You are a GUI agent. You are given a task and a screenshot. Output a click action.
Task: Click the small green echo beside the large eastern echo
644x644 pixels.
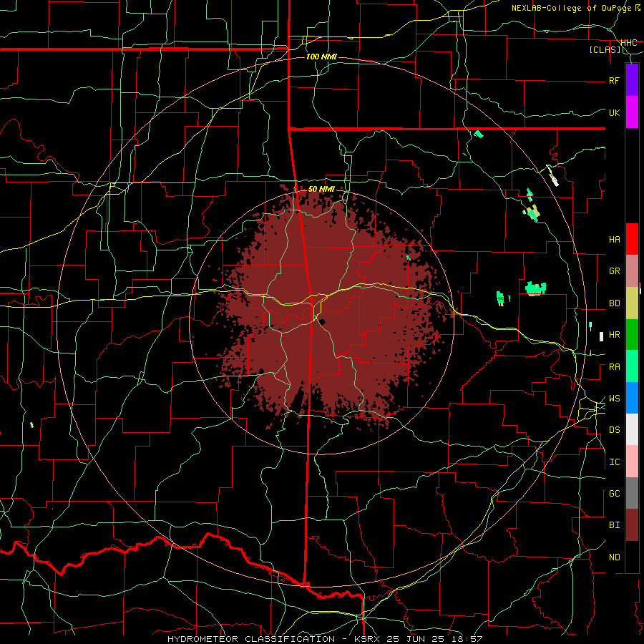[500, 298]
